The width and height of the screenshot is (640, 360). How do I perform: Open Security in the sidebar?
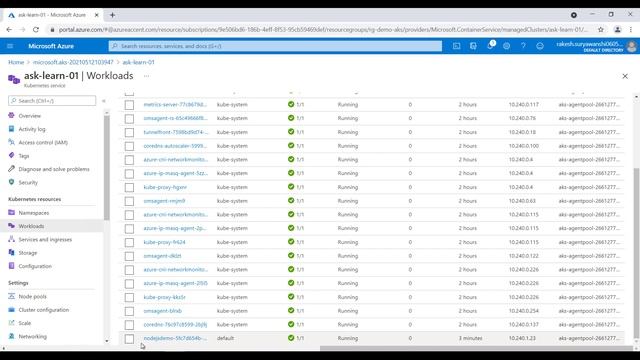(28, 182)
